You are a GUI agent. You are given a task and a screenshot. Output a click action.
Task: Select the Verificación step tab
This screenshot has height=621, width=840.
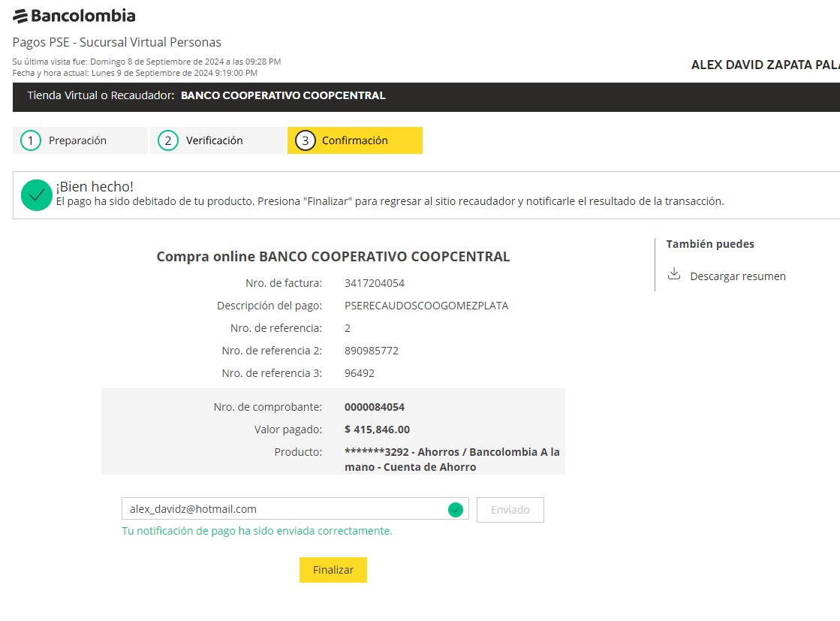coord(215,140)
